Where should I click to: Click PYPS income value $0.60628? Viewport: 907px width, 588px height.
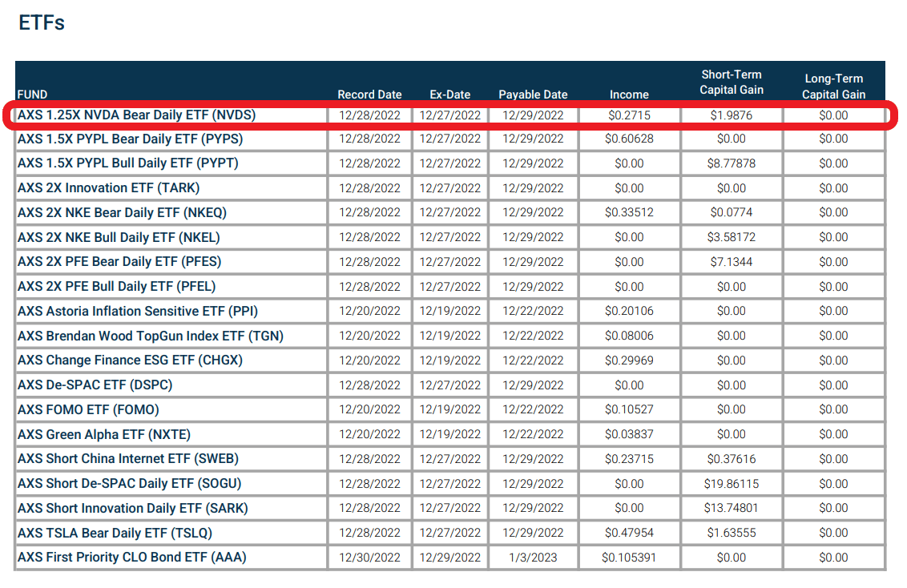click(x=629, y=139)
